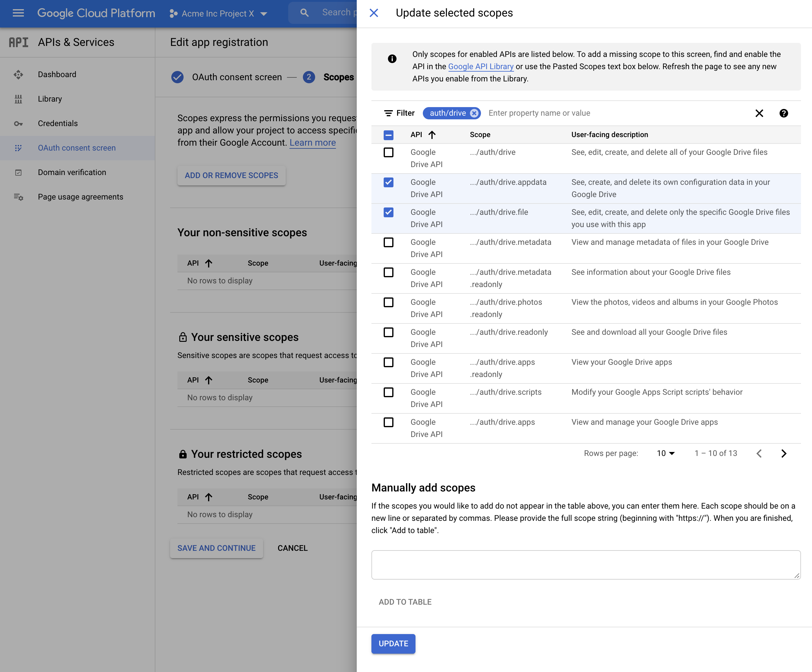
Task: Click the API column sort arrow
Action: (x=432, y=135)
